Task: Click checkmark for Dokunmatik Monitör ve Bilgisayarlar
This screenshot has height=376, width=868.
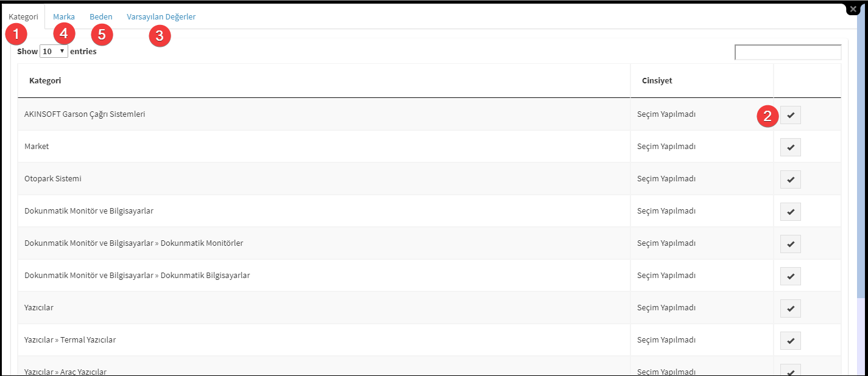Action: 791,212
